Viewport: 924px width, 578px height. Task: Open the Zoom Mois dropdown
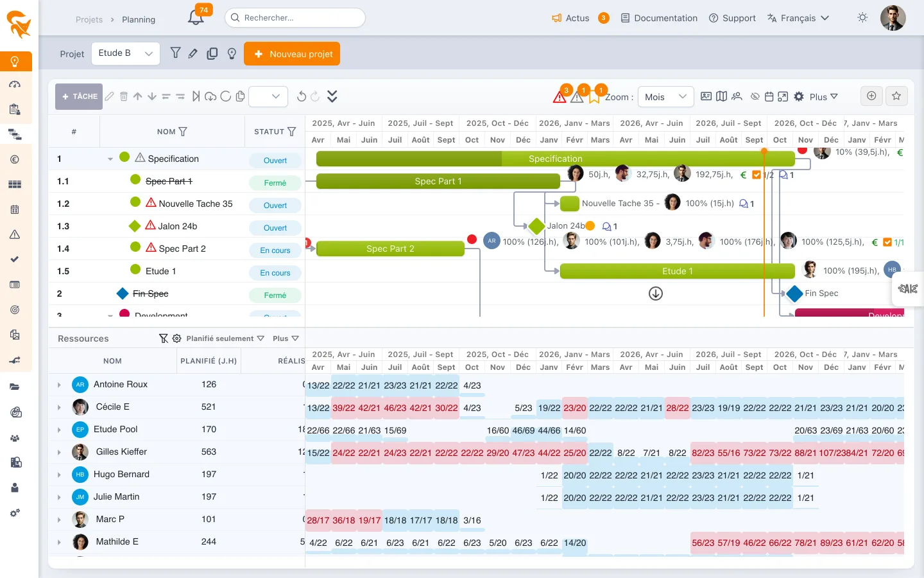coord(666,96)
